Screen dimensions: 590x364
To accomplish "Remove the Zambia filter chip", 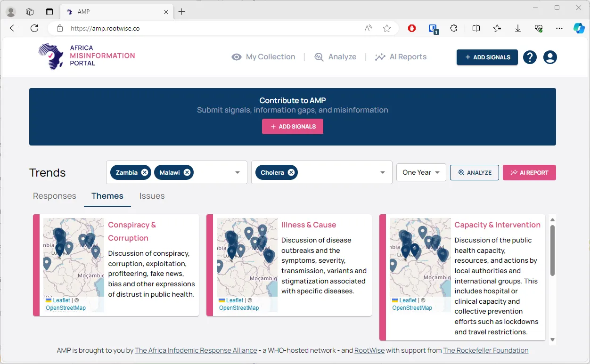I will click(x=145, y=172).
